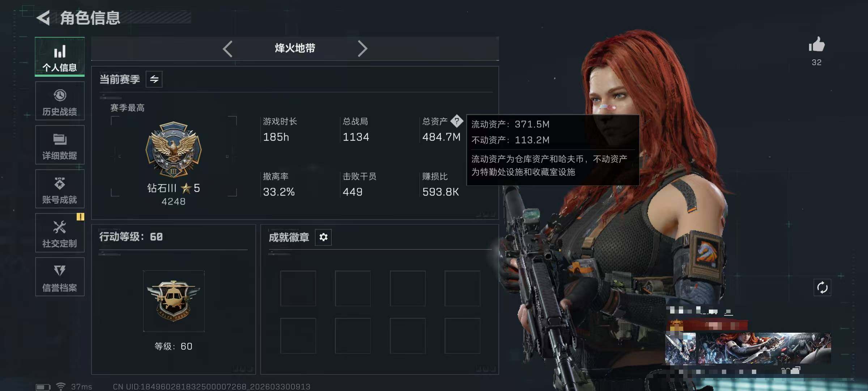Go back using the arrow beside 角色信息
868x391 pixels.
point(43,18)
